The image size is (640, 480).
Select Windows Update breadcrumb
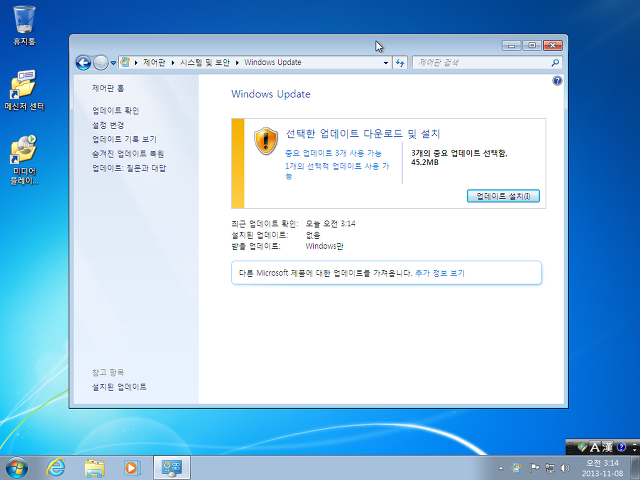pyautogui.click(x=273, y=62)
